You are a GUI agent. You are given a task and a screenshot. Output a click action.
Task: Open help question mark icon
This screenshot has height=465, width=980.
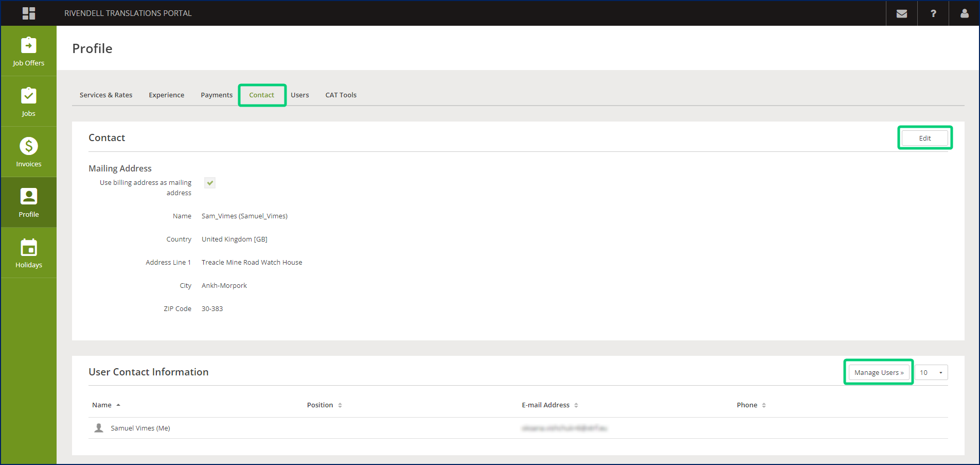pos(933,13)
